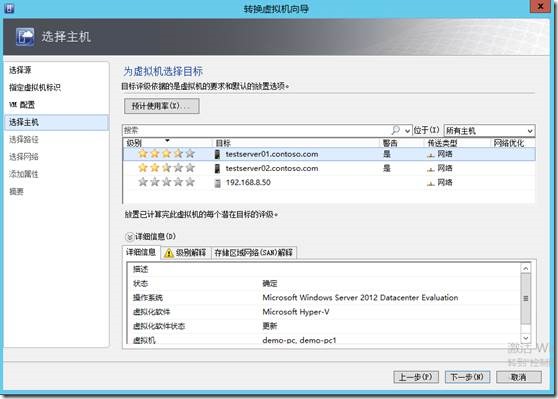This screenshot has width=558, height=399.
Task: Sort by the 级别 column header
Action: pos(167,143)
